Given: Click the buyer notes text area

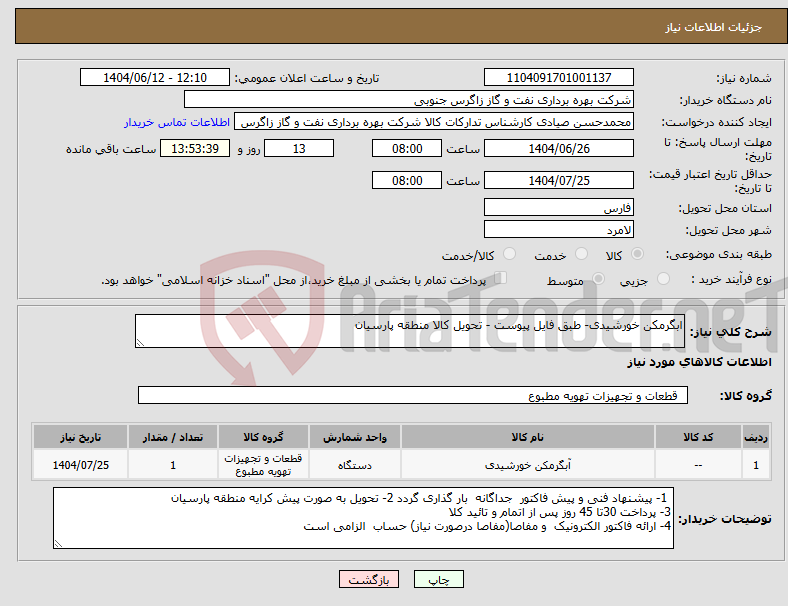Looking at the screenshot, I should [x=363, y=518].
